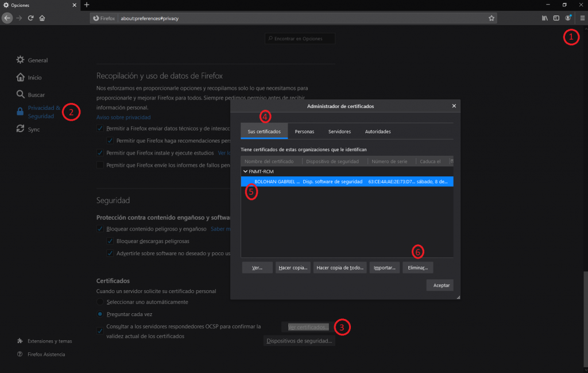The height and width of the screenshot is (373, 588).
Task: Open a new tab with the plus icon
Action: tap(87, 5)
